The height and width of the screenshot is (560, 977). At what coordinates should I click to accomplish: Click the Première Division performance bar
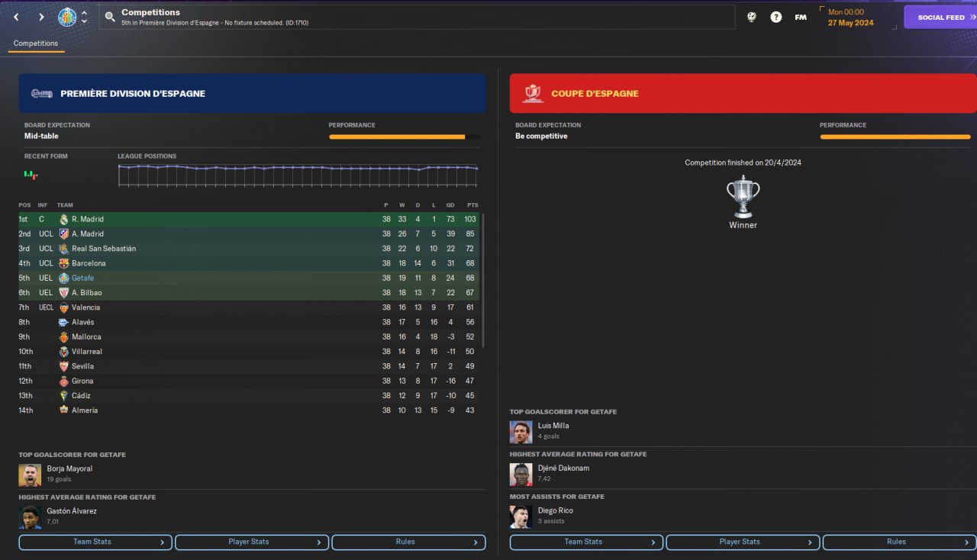point(405,137)
